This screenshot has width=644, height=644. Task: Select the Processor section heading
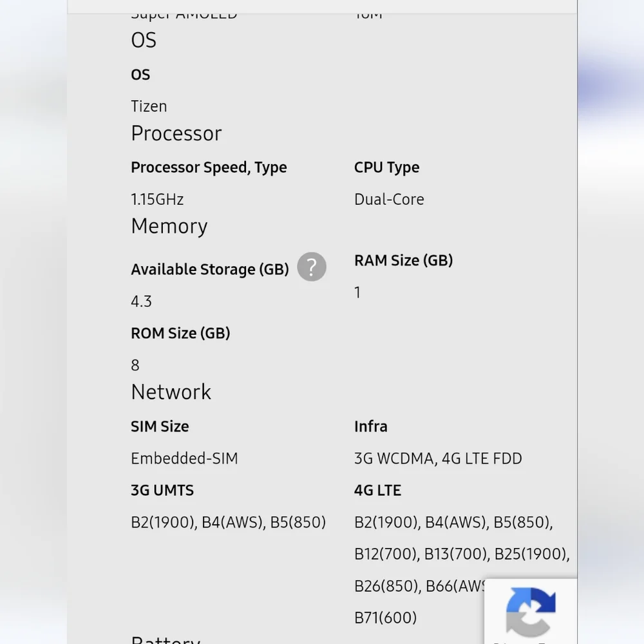click(176, 134)
